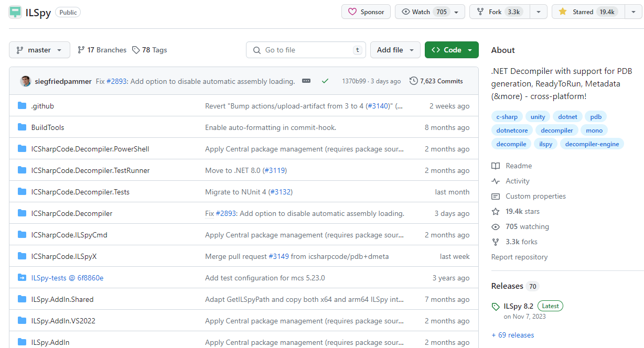View the 78 Tags link
The width and height of the screenshot is (644, 348).
[149, 50]
